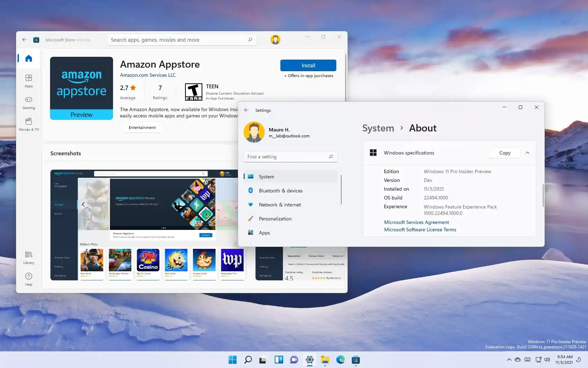Select the System tab in Settings sidebar
588x368 pixels.
(x=266, y=177)
